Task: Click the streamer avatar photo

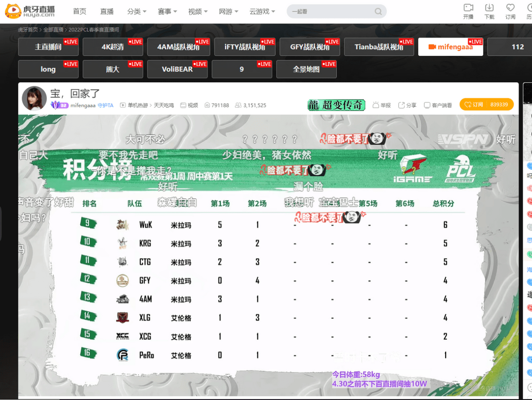Action: (34, 98)
